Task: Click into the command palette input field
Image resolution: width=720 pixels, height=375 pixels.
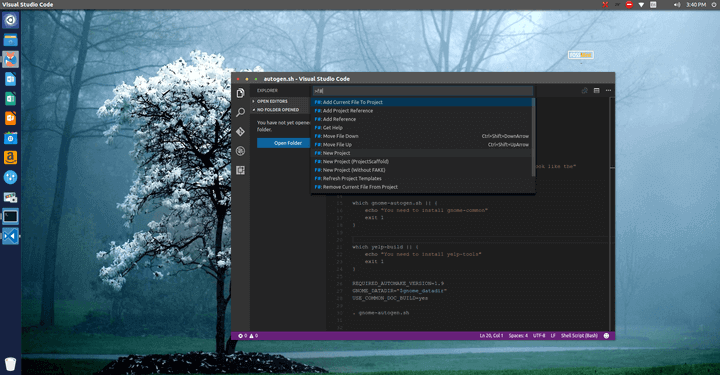Action: pos(422,91)
